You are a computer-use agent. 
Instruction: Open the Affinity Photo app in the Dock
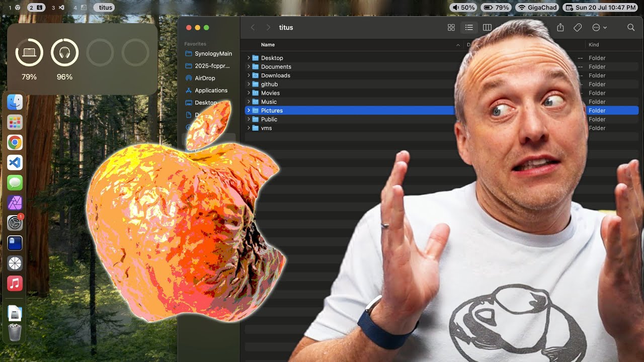pyautogui.click(x=15, y=203)
